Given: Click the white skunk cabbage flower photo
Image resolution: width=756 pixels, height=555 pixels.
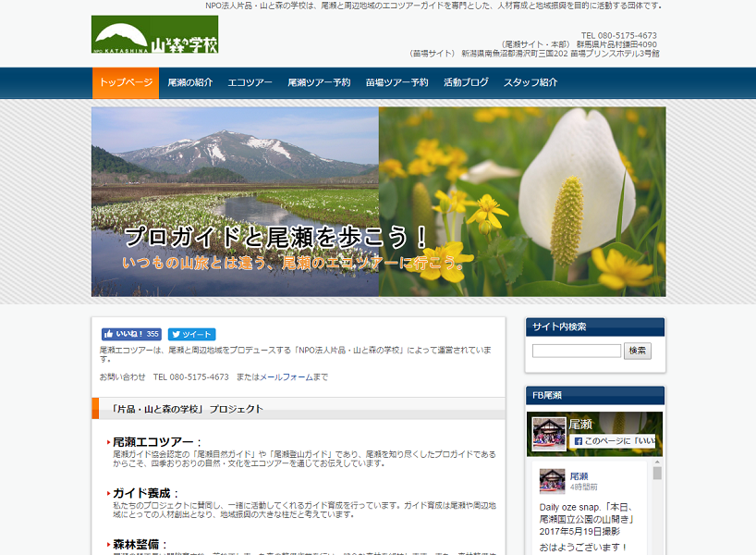Looking at the screenshot, I should pyautogui.click(x=522, y=202).
